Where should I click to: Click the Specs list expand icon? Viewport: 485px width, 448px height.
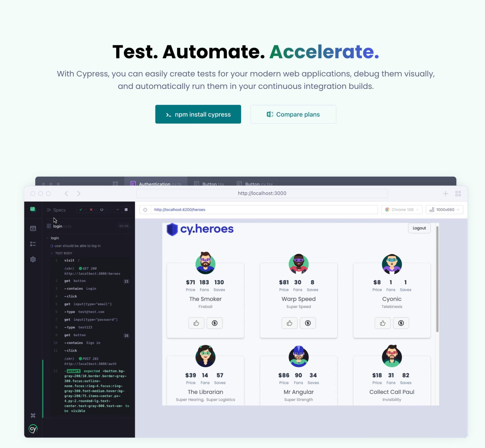[x=49, y=210]
